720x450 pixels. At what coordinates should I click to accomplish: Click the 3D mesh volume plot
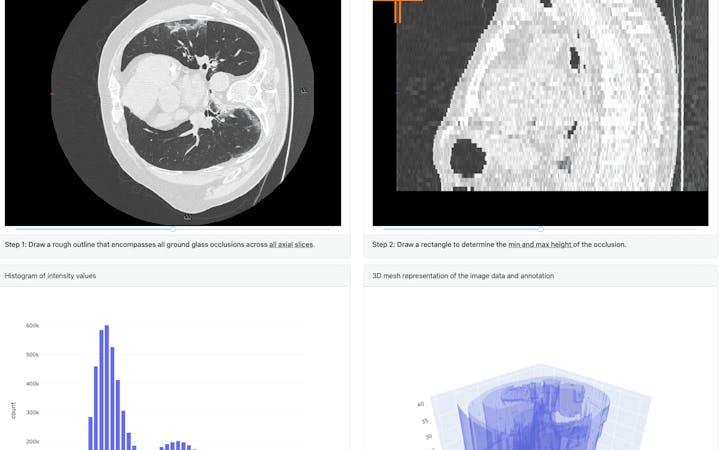(540, 406)
